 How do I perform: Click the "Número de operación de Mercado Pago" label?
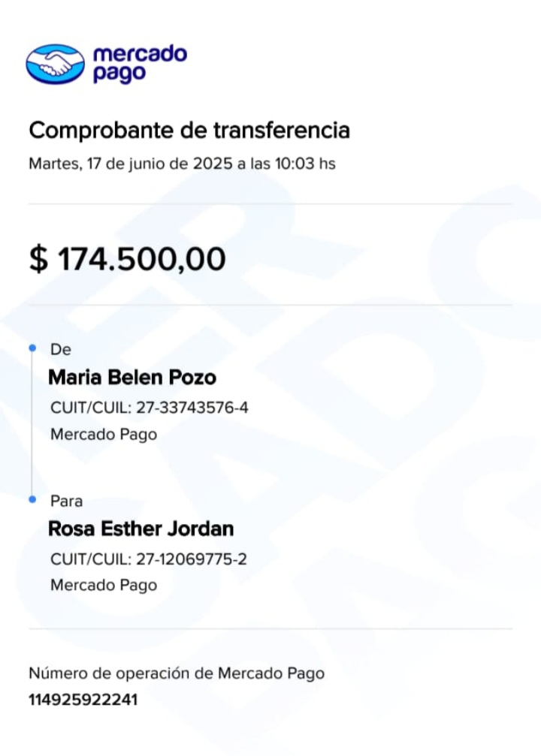[177, 673]
